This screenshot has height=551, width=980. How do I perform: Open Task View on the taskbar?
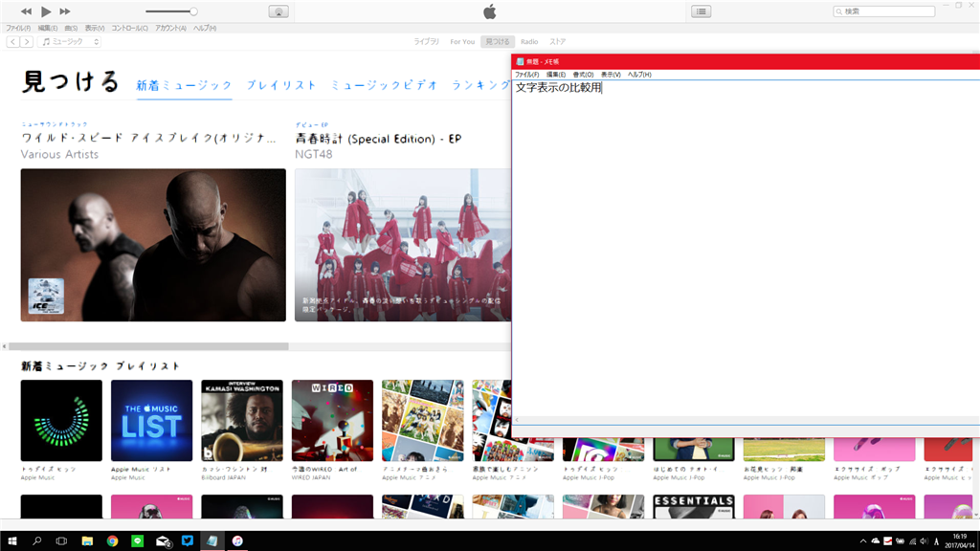point(61,541)
